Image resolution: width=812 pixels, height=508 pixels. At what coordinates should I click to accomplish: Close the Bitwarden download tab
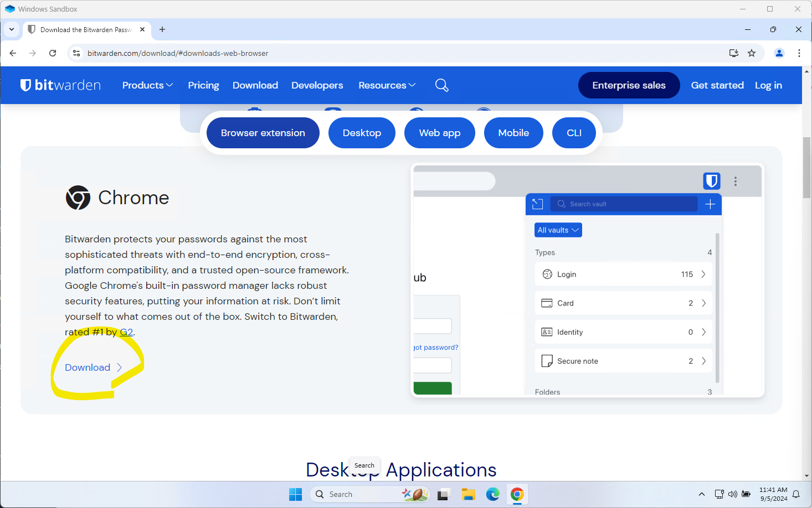click(x=142, y=29)
